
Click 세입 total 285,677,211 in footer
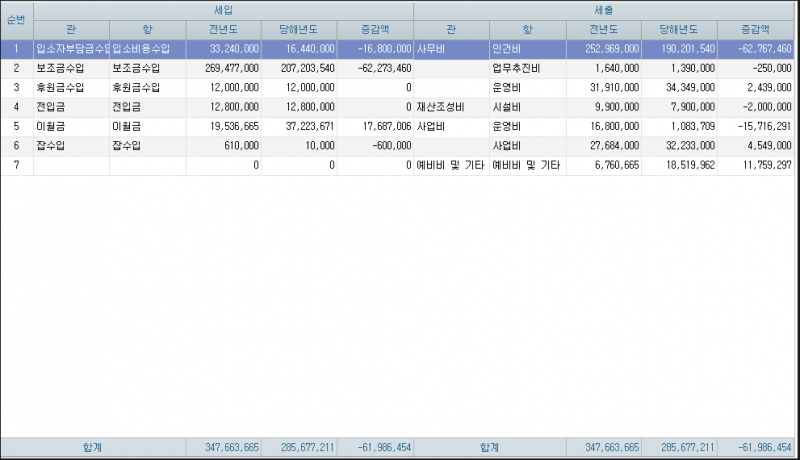tap(308, 447)
